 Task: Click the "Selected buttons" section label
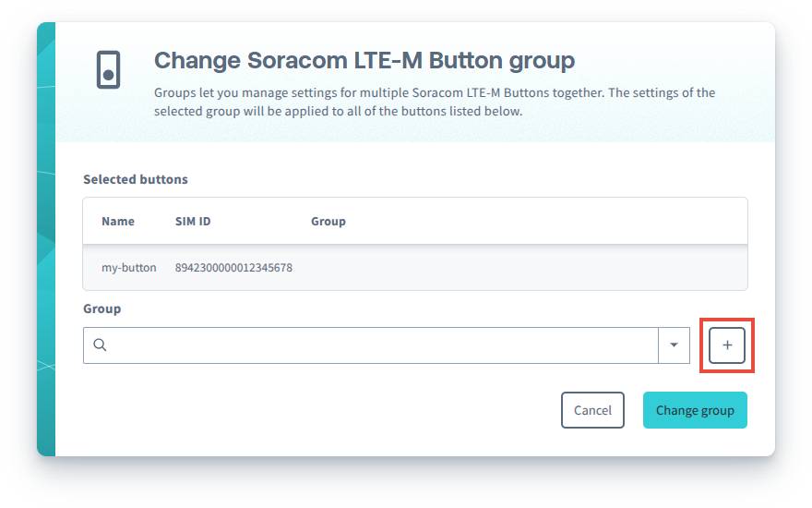point(136,179)
